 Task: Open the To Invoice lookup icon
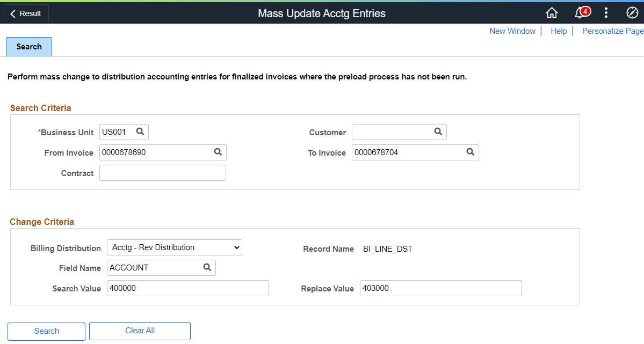(470, 152)
